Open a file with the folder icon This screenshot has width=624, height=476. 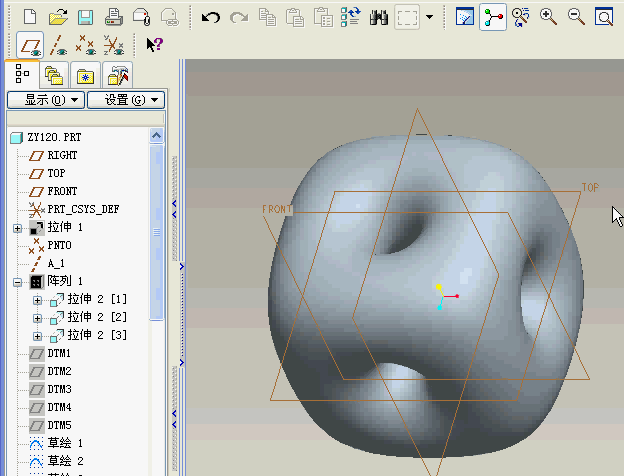click(x=59, y=16)
